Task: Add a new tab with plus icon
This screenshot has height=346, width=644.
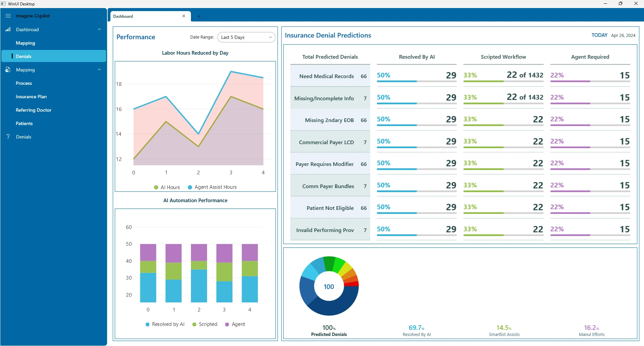Action: (x=199, y=16)
